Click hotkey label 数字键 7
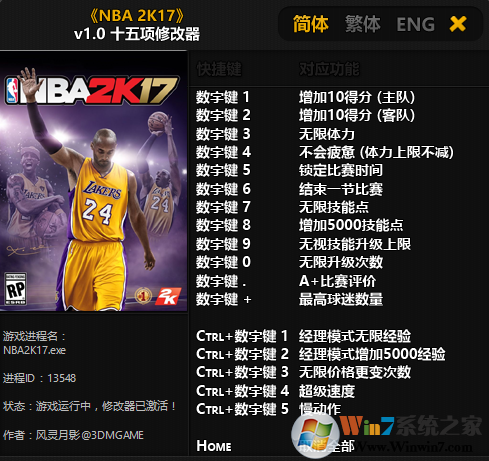The height and width of the screenshot is (461, 489). point(223,207)
